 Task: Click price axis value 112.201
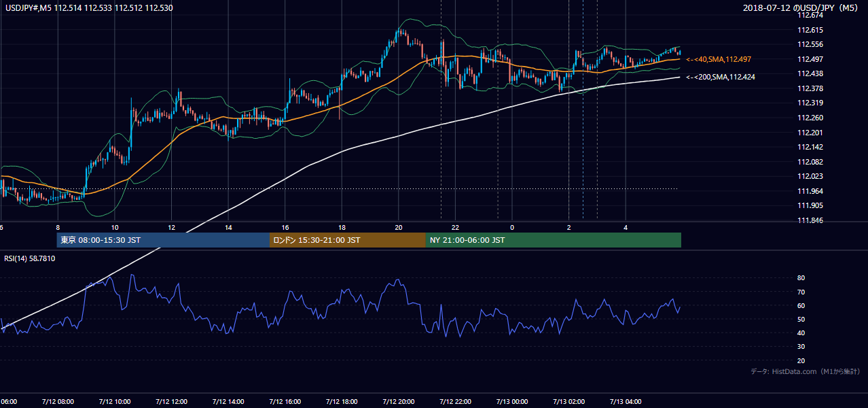coord(810,133)
